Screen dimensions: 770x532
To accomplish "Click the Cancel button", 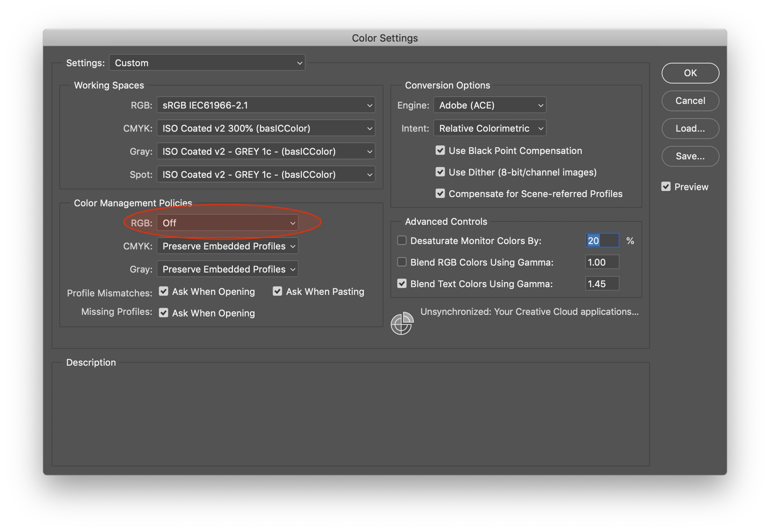I will [x=690, y=101].
